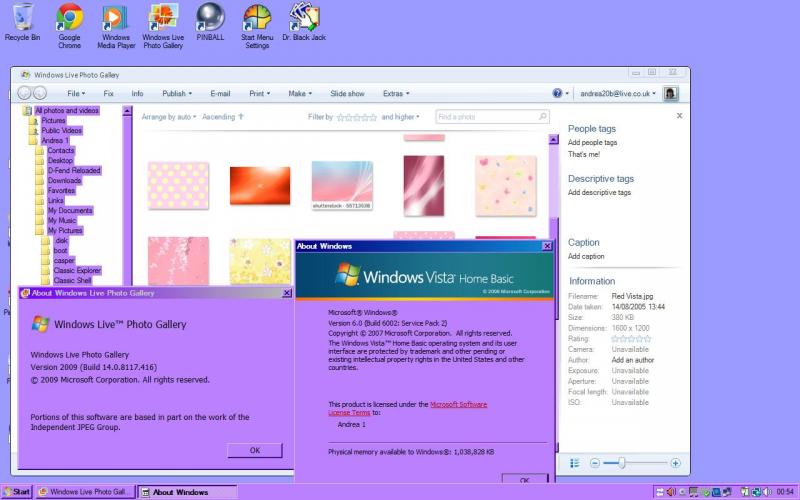Select the yellow polka dot thumbnail
Viewport: 800px width, 500px height.
[x=178, y=186]
